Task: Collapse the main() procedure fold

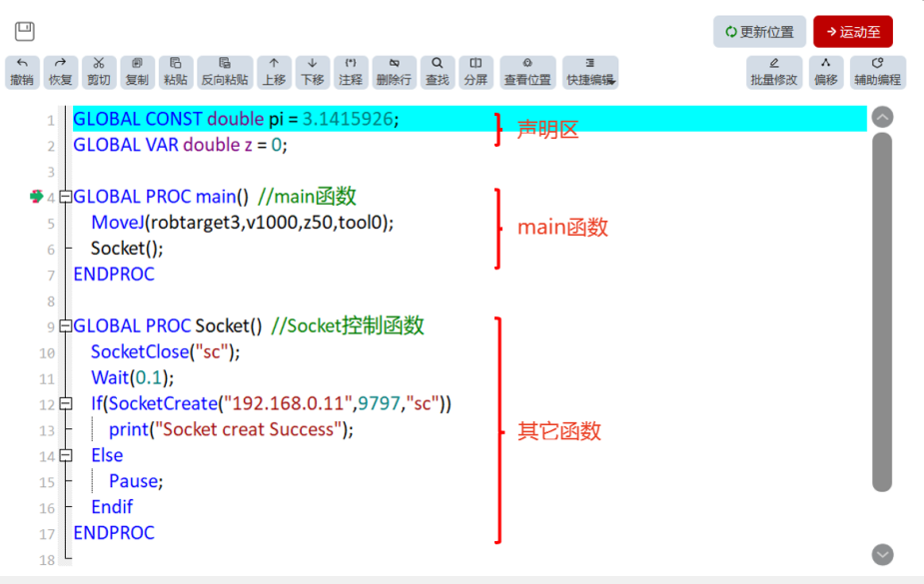Action: [66, 197]
